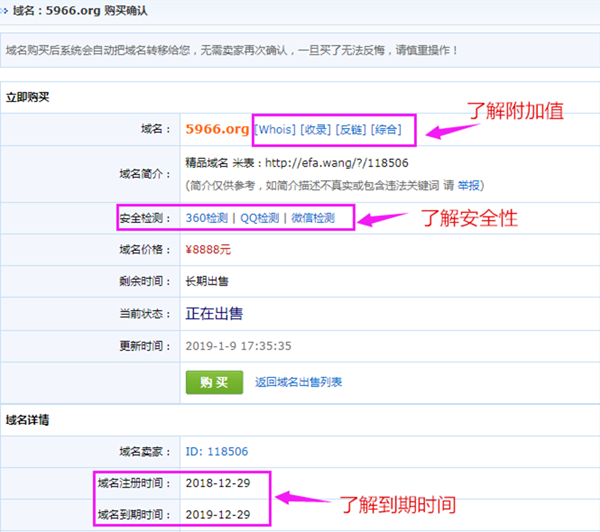Go back via 返回域名出售列表 link

point(298,382)
